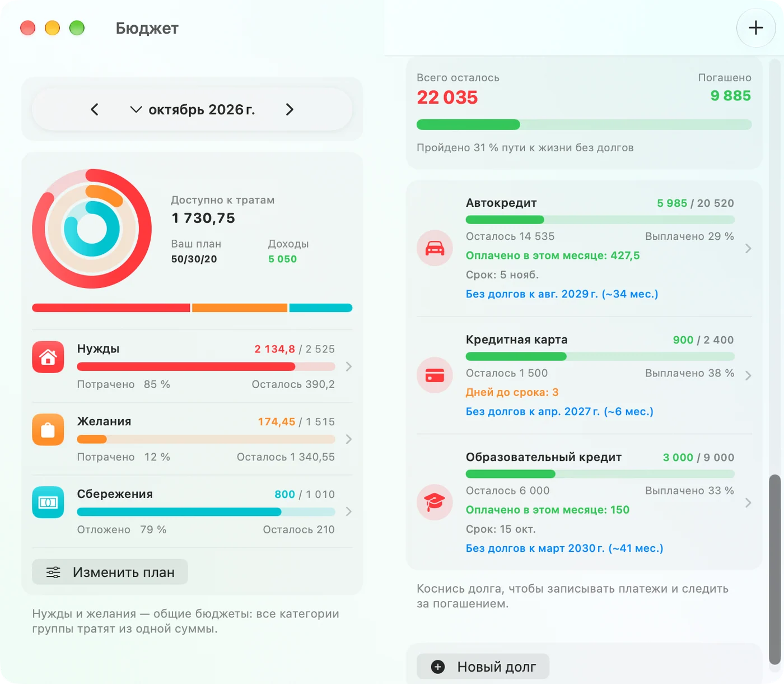Click the Дней до срока: 3 text
Viewport: 784px width, 684px height.
pyautogui.click(x=512, y=392)
